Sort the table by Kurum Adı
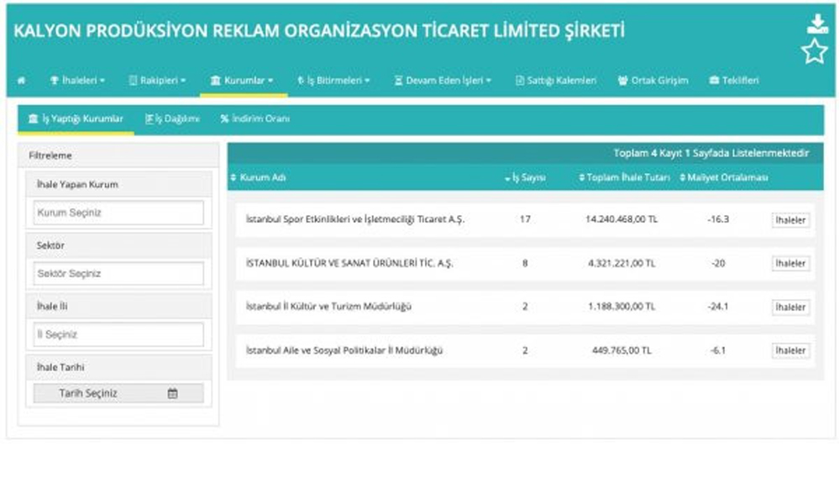This screenshot has width=840, height=504. tap(262, 178)
